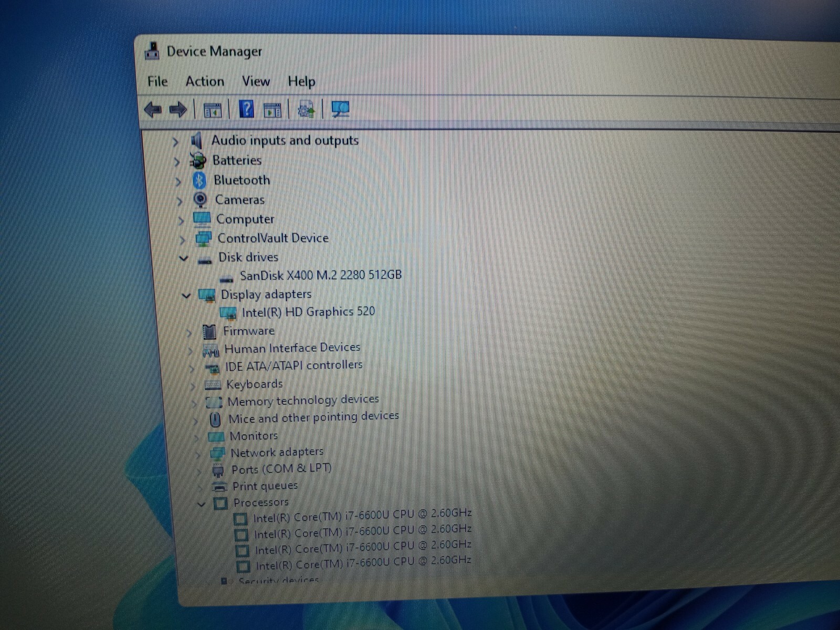
Task: Select the first i7-6600U processor entry
Action: (x=362, y=515)
